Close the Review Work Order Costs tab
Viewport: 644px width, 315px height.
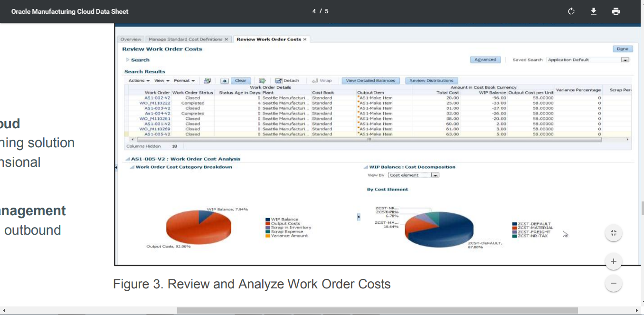[x=305, y=39]
